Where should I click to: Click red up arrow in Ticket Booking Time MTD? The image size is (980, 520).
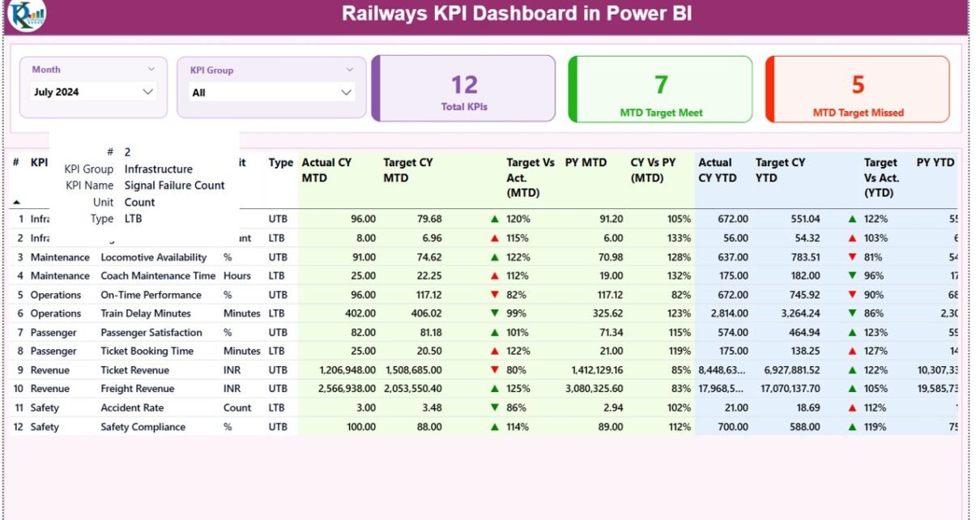[494, 352]
